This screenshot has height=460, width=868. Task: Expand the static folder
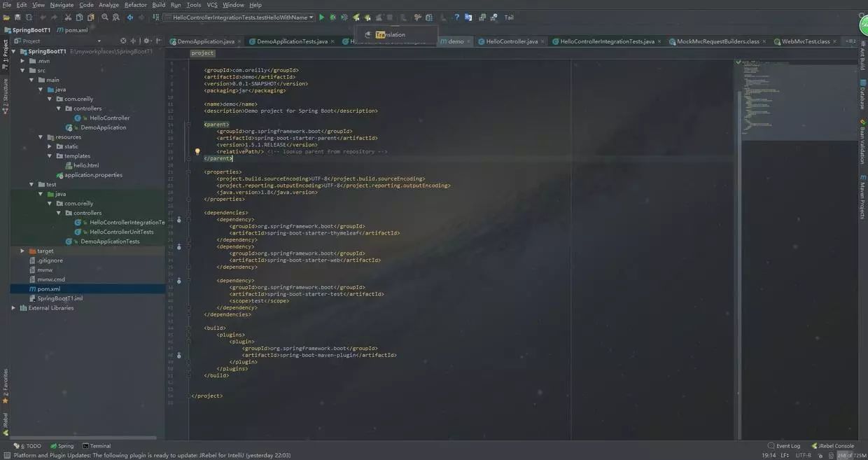coord(50,146)
